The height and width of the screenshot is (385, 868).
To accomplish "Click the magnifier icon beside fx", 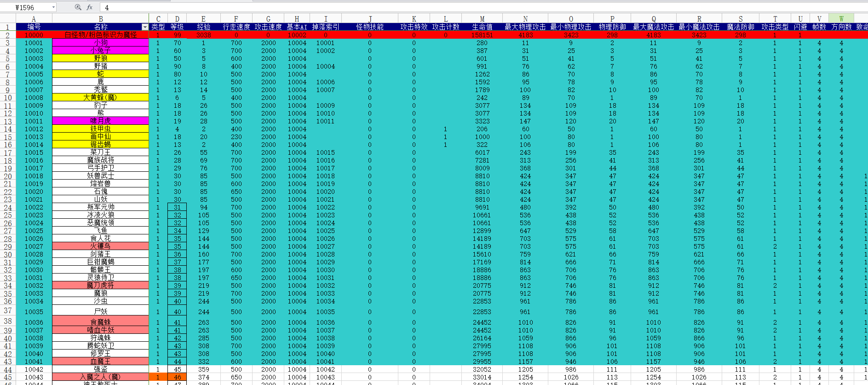I will click(78, 7).
